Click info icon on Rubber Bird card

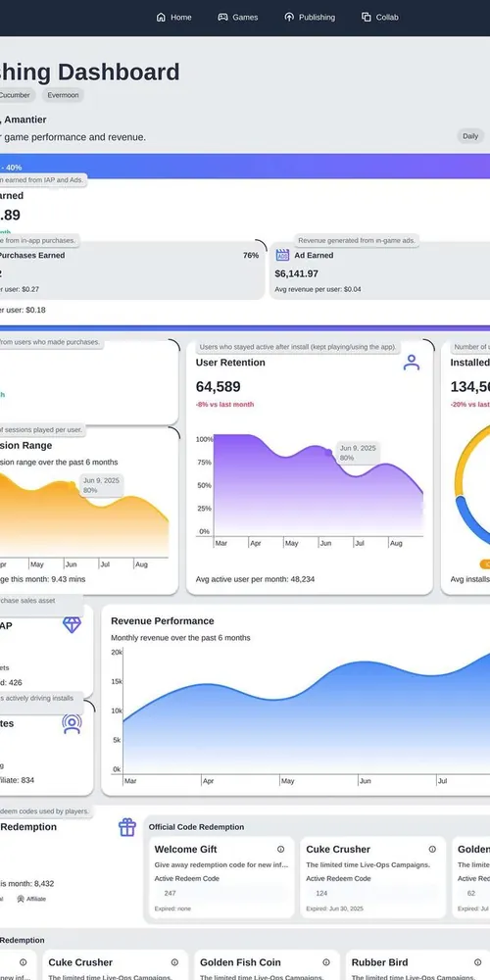click(x=477, y=962)
